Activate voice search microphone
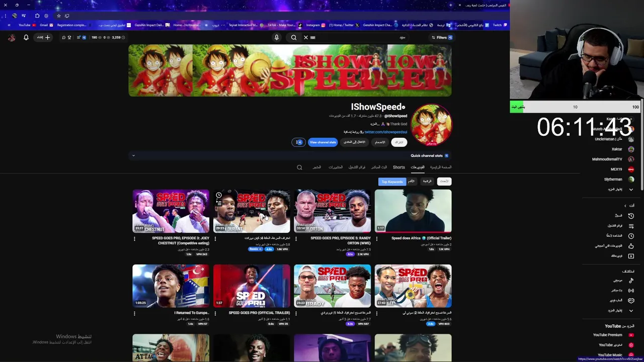Viewport: 644px width, 362px height. pos(276,37)
